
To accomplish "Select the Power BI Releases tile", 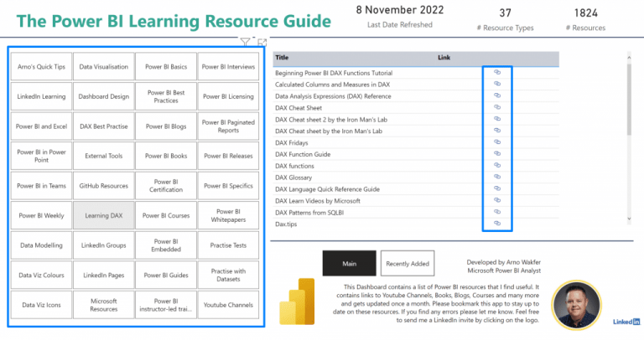I will coord(228,156).
